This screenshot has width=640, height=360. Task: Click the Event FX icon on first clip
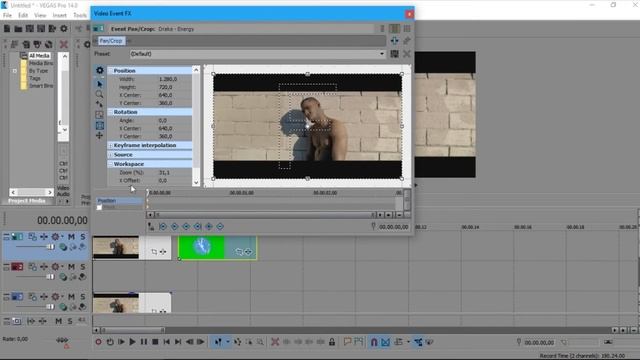[163, 252]
